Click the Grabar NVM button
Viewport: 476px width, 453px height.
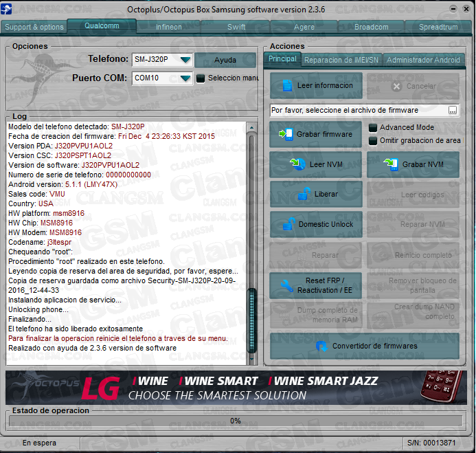pyautogui.click(x=413, y=164)
